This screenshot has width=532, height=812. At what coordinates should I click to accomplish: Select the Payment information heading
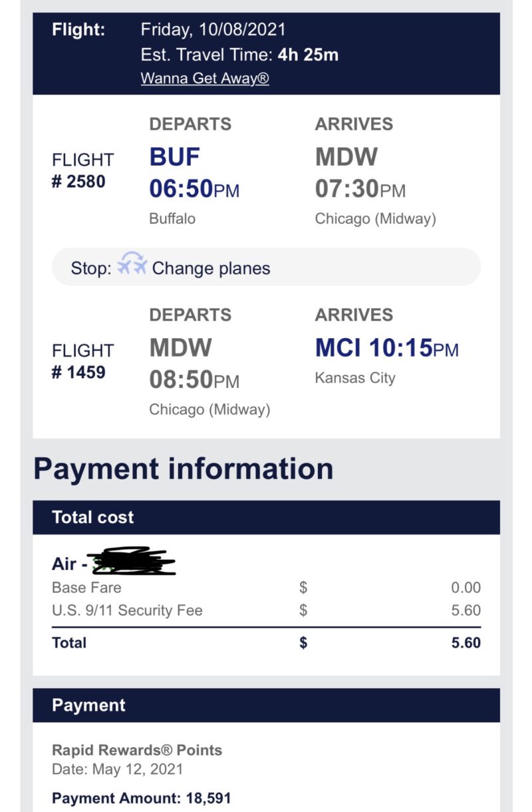pos(184,469)
